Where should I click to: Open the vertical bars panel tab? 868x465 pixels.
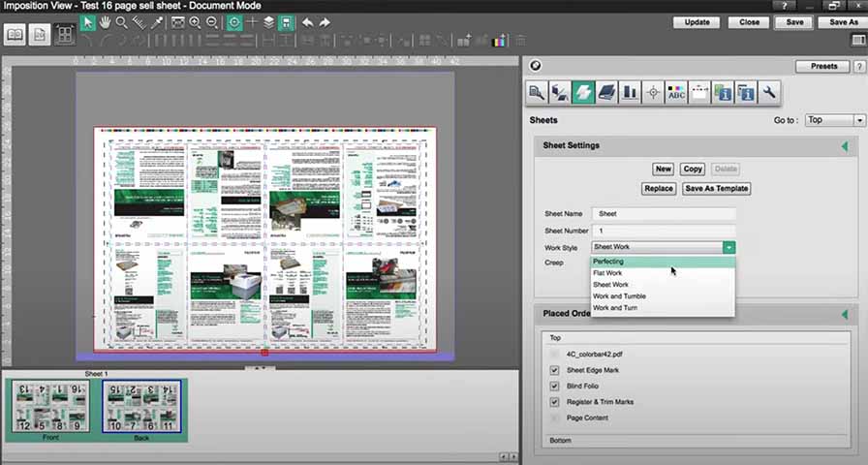(630, 92)
